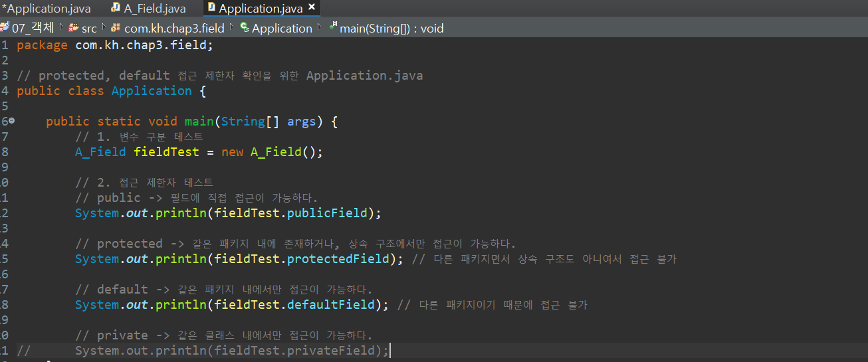Click the '// default ->' comment line
This screenshot has width=868, height=362.
click(223, 290)
